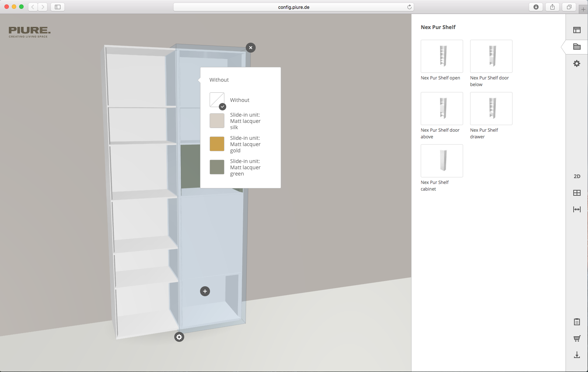Click the config.piure.de address bar
The width and height of the screenshot is (588, 372).
click(294, 7)
